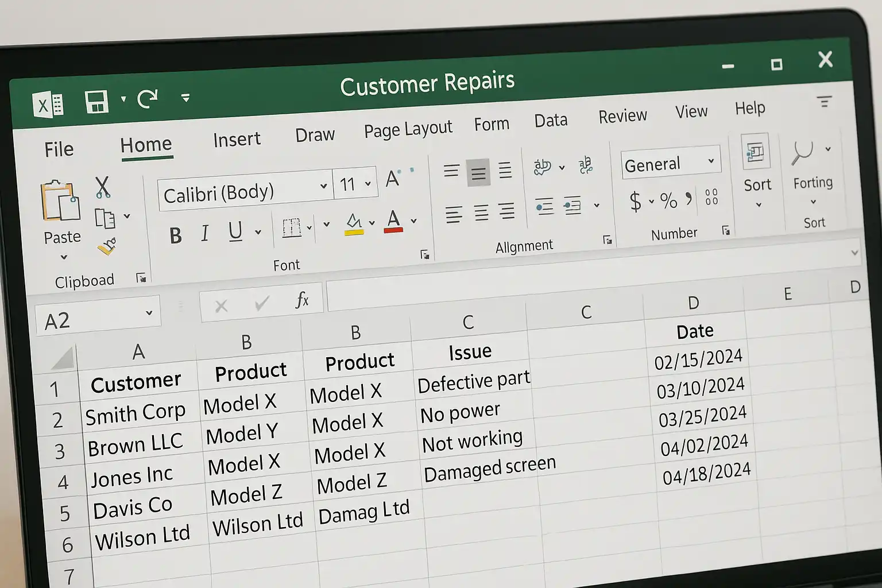The height and width of the screenshot is (588, 882).
Task: Click the Insert Function fx icon
Action: [302, 299]
